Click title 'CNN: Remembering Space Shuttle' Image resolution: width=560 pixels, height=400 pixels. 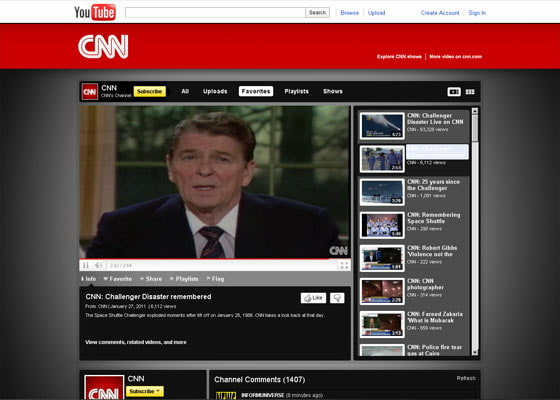click(x=434, y=218)
